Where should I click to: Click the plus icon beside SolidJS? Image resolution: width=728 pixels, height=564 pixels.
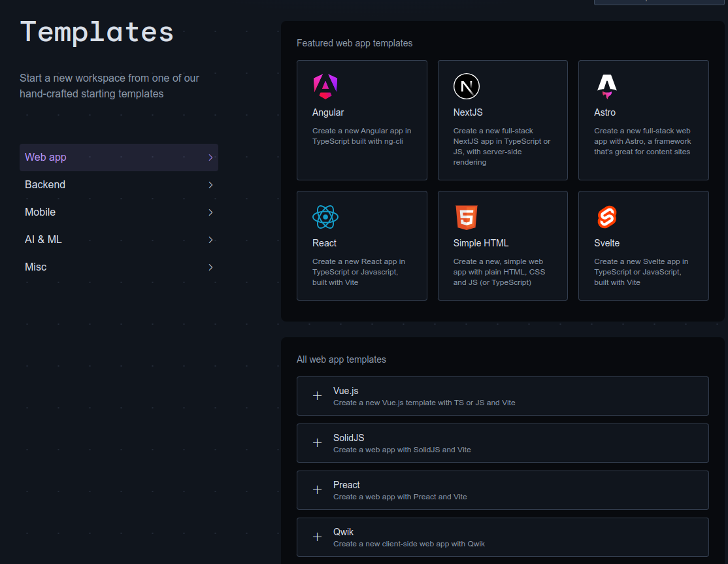click(x=318, y=443)
